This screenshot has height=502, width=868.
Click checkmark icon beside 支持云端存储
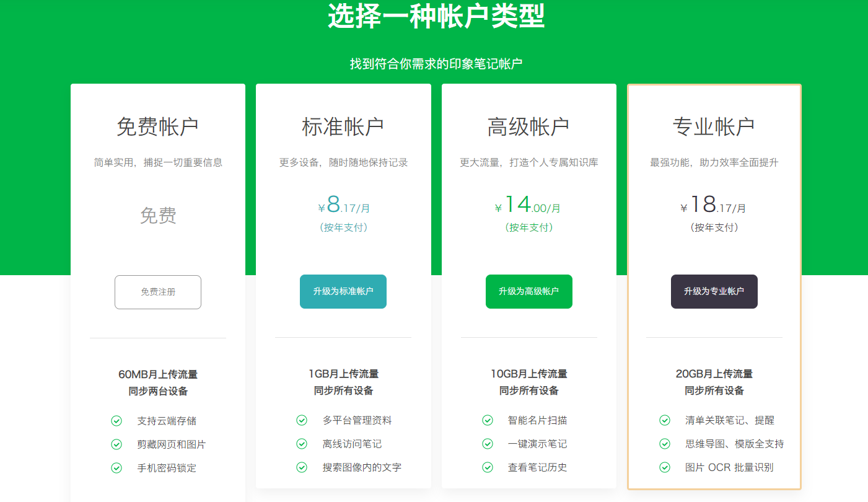point(116,421)
